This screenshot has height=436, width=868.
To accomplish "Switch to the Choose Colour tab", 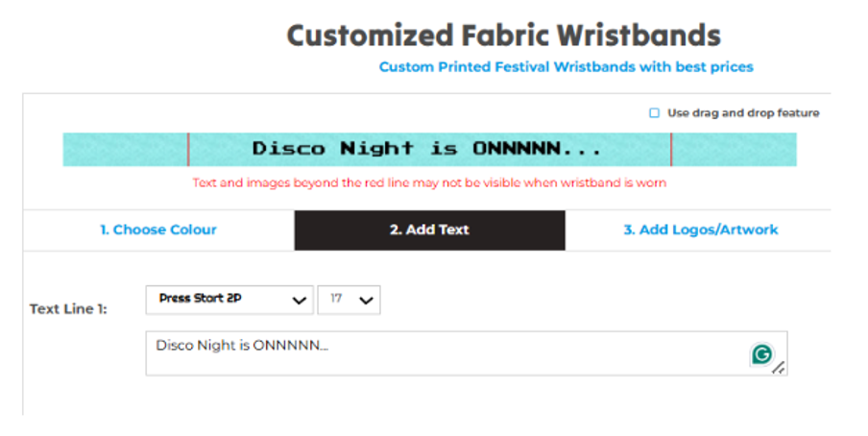I will (x=158, y=230).
